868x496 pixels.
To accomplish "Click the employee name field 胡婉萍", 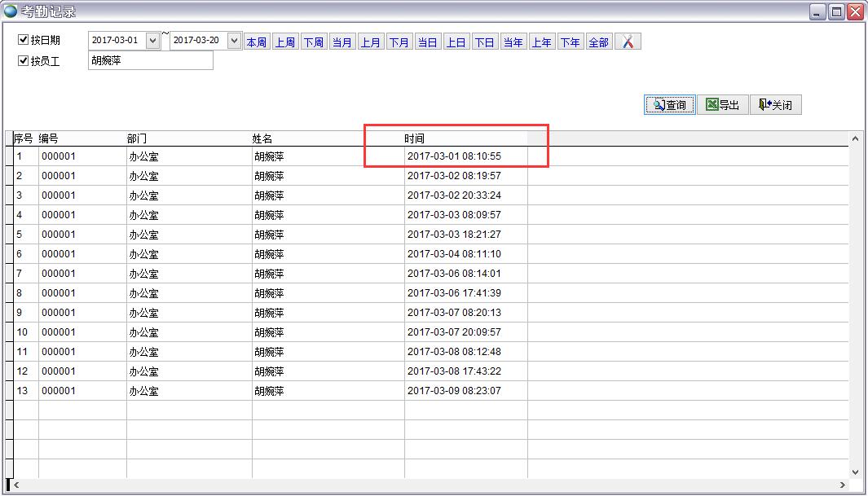I will (150, 60).
